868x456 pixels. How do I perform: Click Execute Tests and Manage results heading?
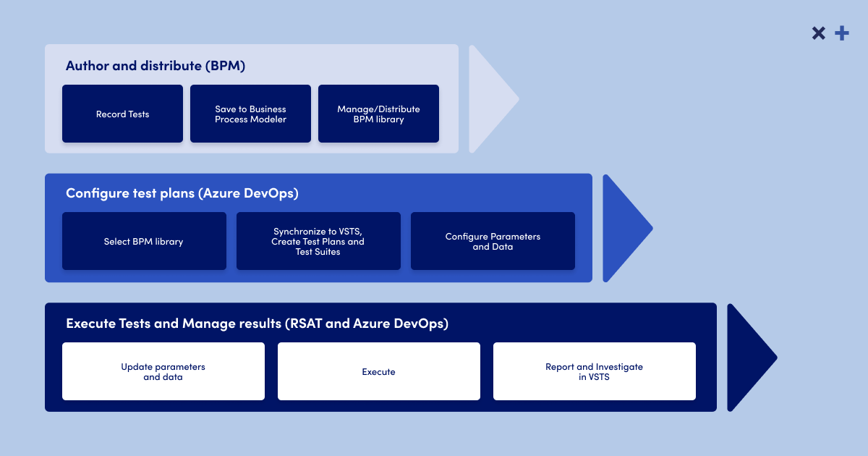(x=257, y=324)
